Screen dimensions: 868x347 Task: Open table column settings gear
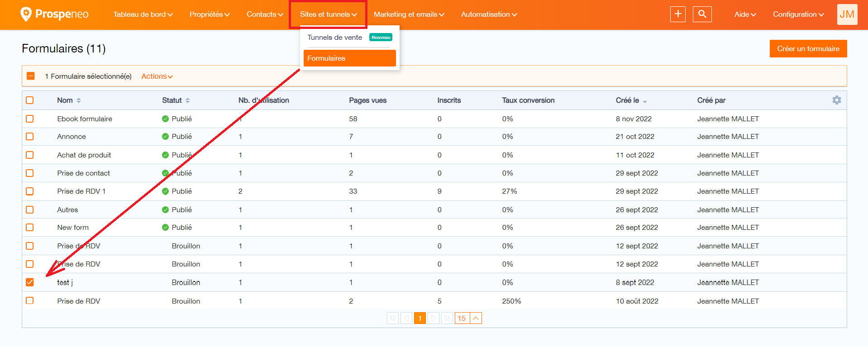pos(837,100)
